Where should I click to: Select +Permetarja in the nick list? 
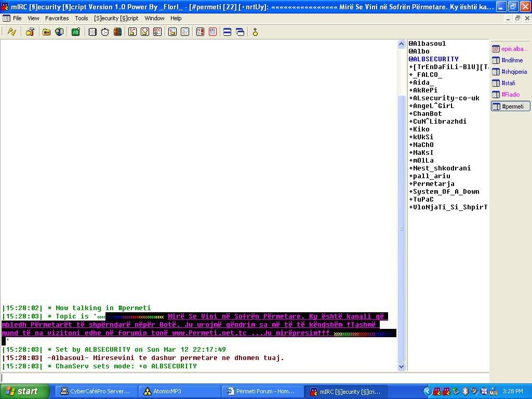click(x=432, y=184)
